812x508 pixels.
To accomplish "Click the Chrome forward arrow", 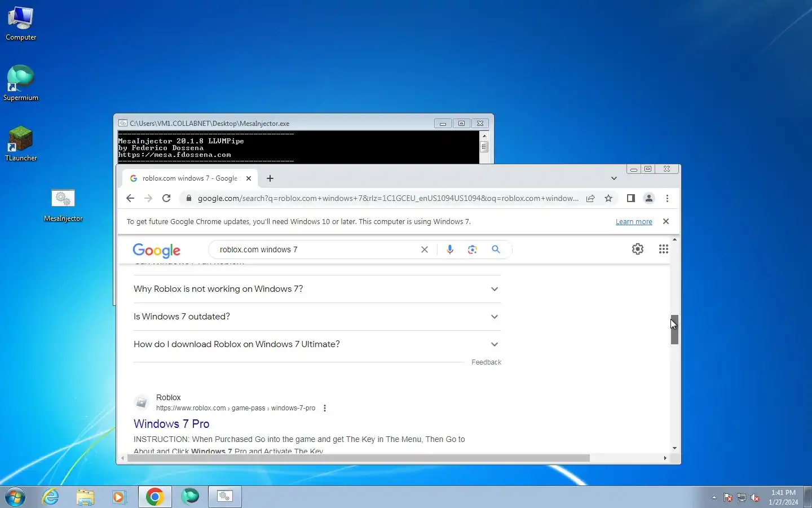I will (x=148, y=198).
